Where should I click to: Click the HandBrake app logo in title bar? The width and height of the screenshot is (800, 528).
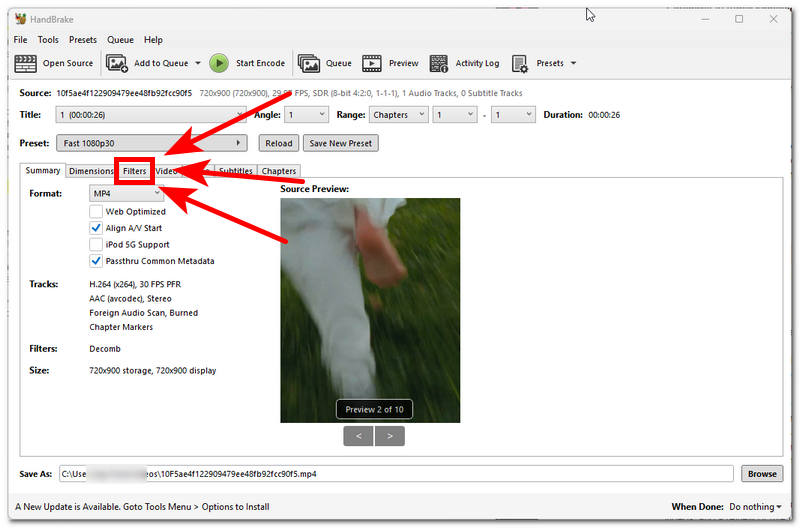coord(21,18)
